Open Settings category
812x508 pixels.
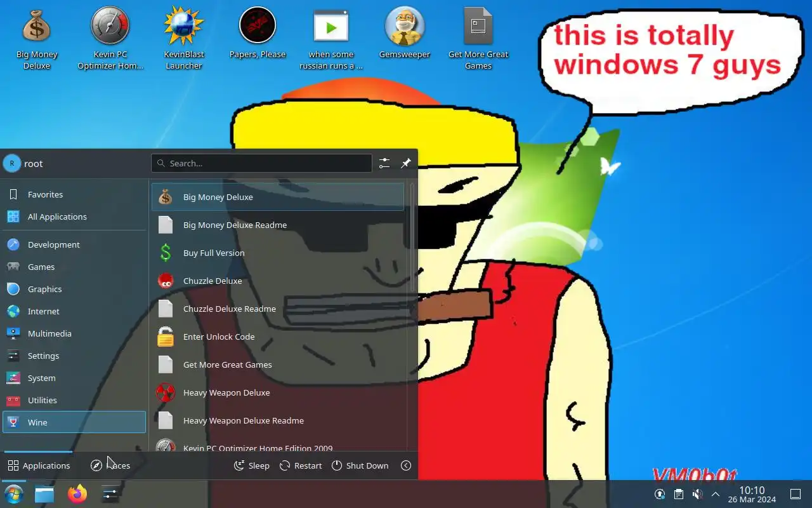[74, 356]
